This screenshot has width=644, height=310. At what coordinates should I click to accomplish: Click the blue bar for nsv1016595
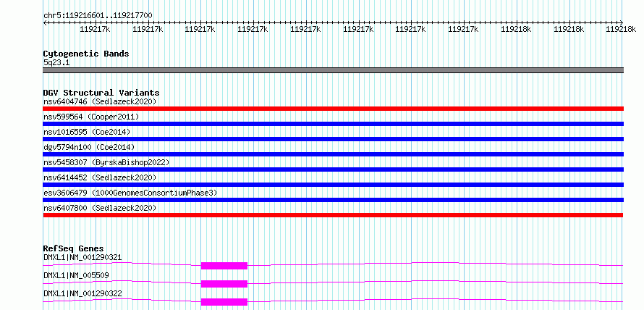(333, 139)
